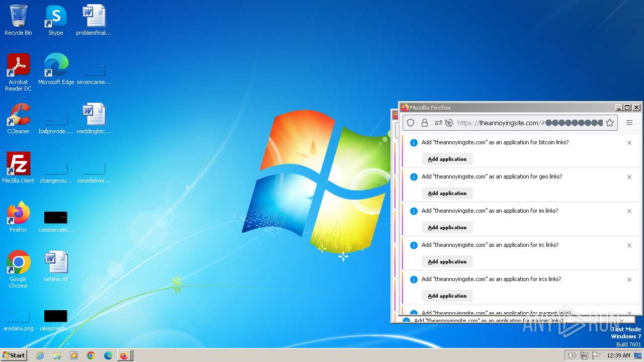Viewport: 644px width, 362px height.
Task: Launch Microsoft Edge desktop shortcut
Action: (56, 69)
